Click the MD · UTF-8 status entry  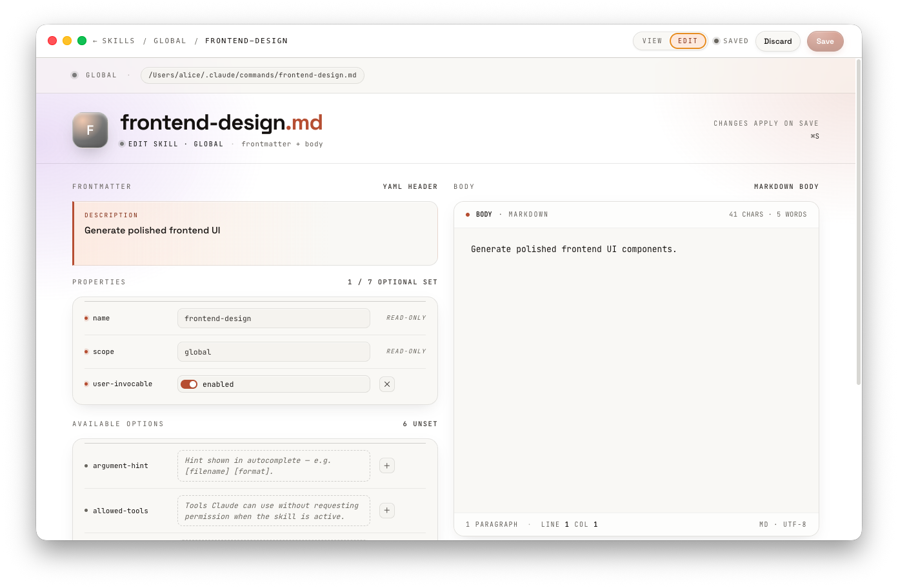pos(783,525)
